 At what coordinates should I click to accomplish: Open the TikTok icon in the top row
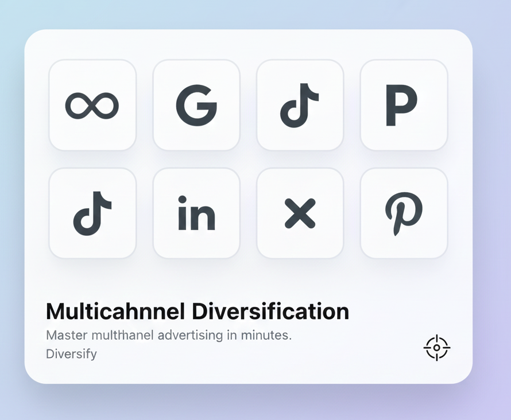[300, 106]
